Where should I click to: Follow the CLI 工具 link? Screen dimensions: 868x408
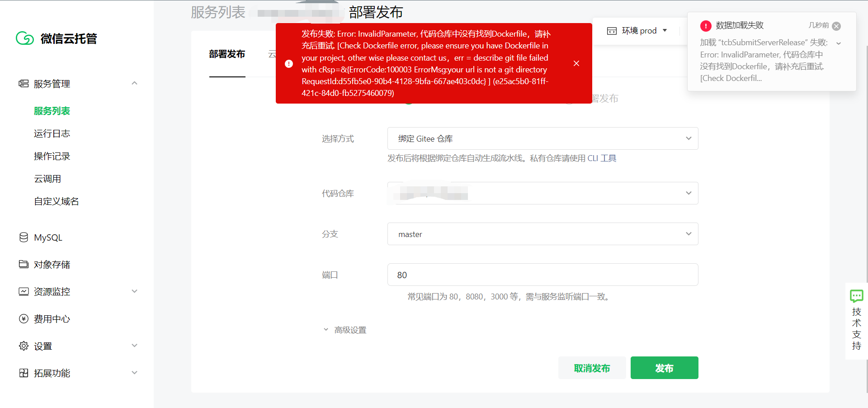point(602,158)
